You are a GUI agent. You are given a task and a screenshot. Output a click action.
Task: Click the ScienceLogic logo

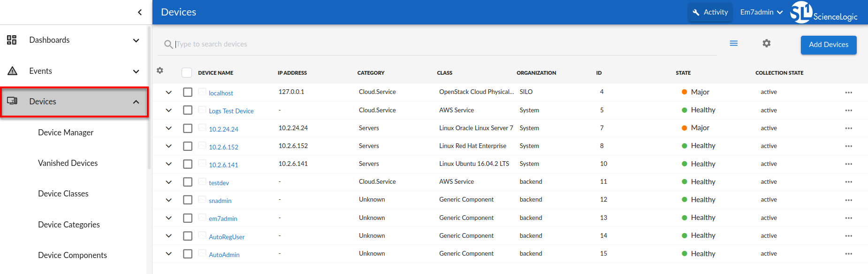(x=823, y=13)
